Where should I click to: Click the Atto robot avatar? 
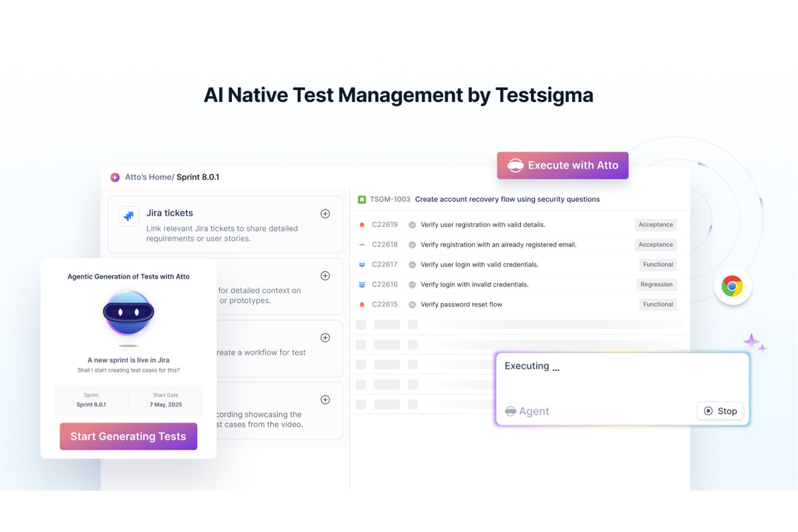point(128,313)
